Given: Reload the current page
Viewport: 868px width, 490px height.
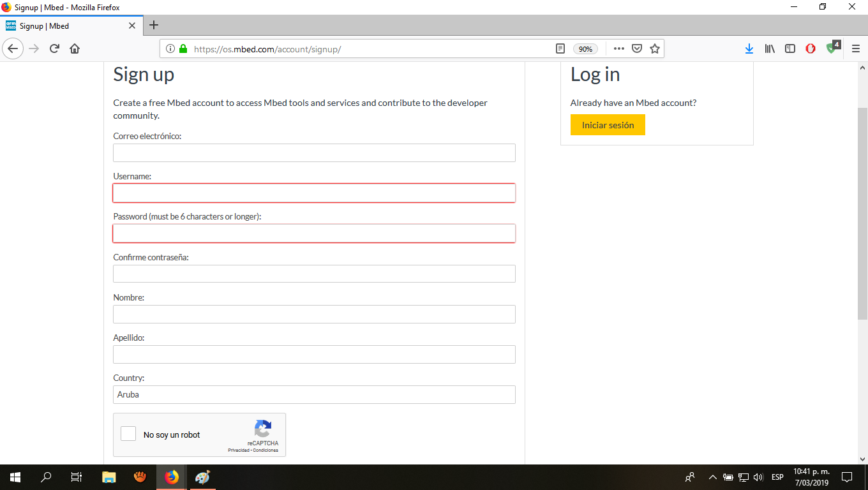Looking at the screenshot, I should point(55,48).
